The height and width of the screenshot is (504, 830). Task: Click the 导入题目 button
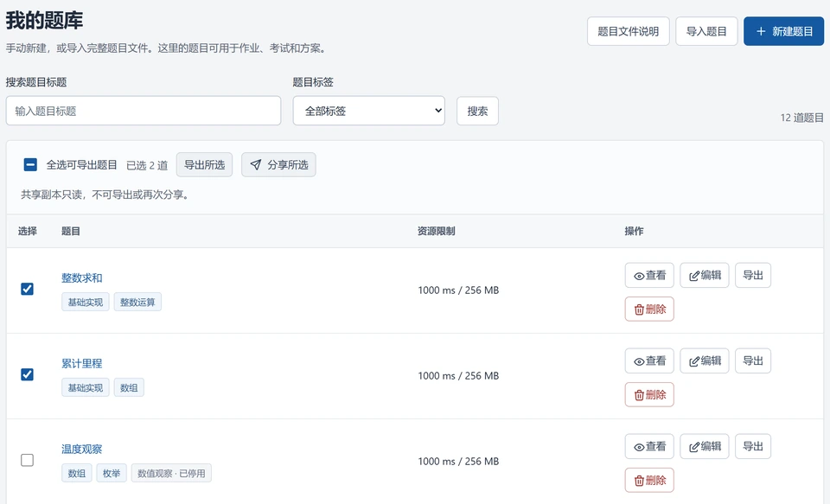coord(706,31)
